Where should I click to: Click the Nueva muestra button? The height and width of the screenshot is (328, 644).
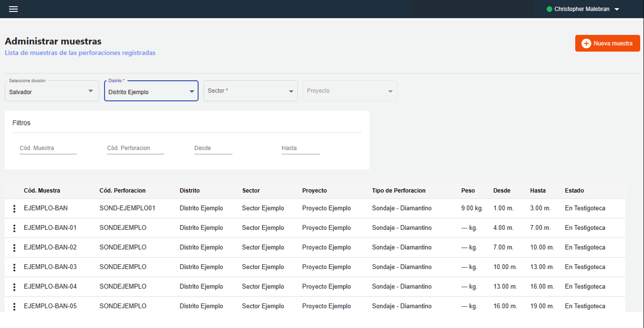[612, 43]
